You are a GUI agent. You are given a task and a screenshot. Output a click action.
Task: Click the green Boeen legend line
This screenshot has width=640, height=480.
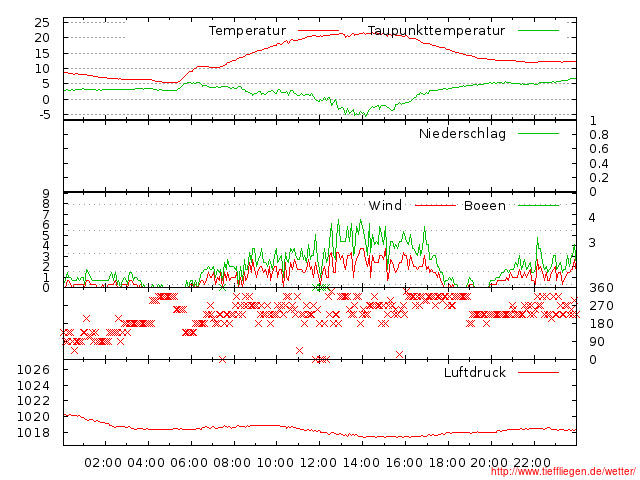(538, 205)
